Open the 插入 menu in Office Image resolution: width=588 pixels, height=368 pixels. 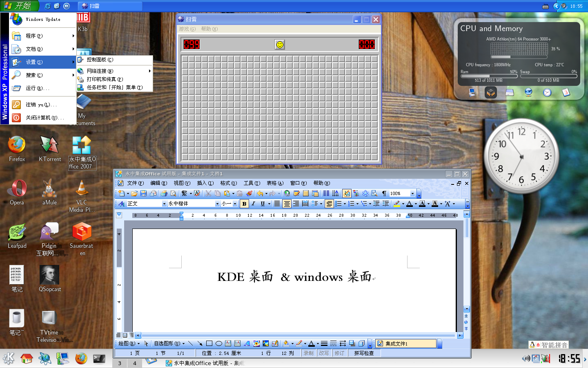pyautogui.click(x=205, y=183)
